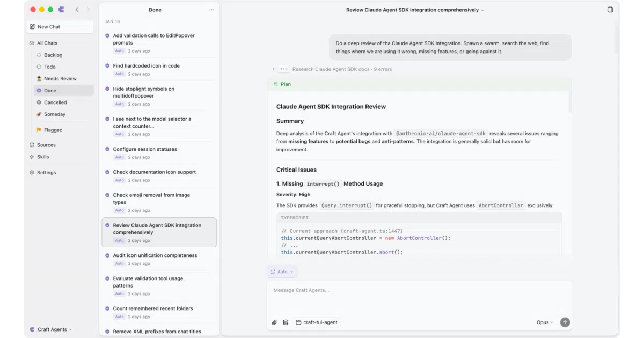
Task: Click the user message bubble text
Action: (443, 47)
